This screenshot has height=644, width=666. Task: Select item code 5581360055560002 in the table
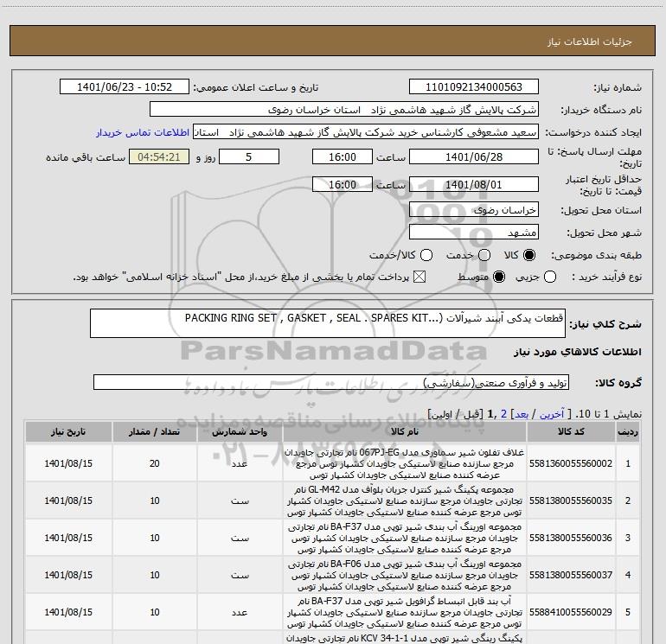click(x=570, y=464)
